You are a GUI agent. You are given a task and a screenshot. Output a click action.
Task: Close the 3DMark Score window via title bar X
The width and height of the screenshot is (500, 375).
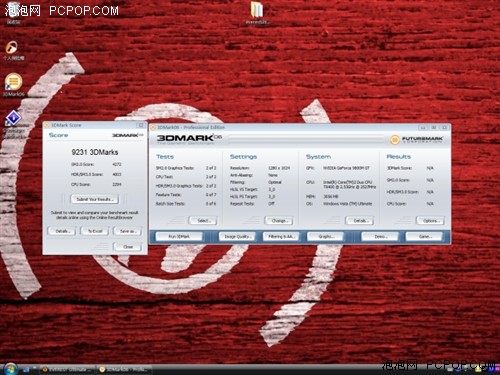141,125
